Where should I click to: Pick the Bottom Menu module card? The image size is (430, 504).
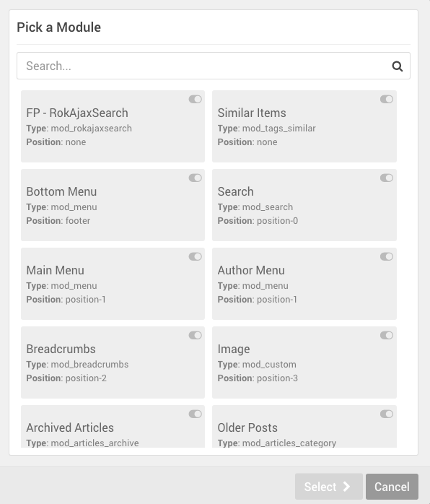coord(113,205)
